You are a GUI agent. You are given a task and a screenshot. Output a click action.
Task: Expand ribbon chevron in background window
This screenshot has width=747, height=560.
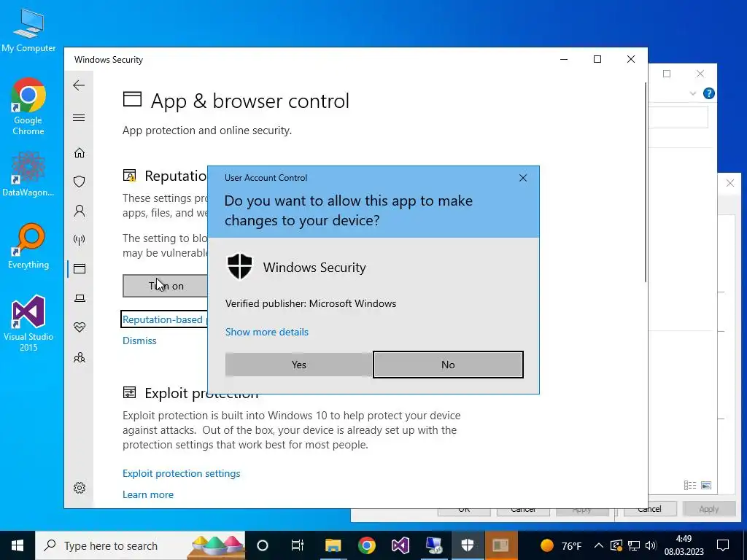pos(693,93)
